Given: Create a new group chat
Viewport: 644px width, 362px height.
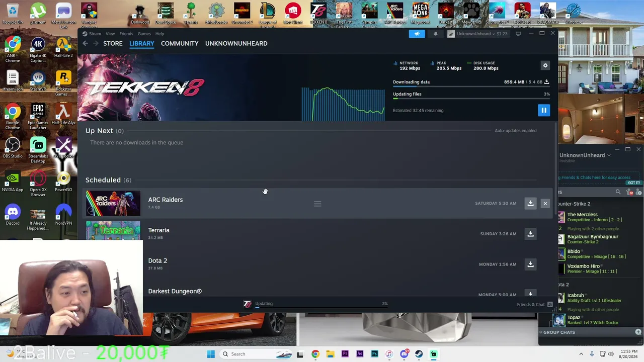Looking at the screenshot, I should 638,332.
